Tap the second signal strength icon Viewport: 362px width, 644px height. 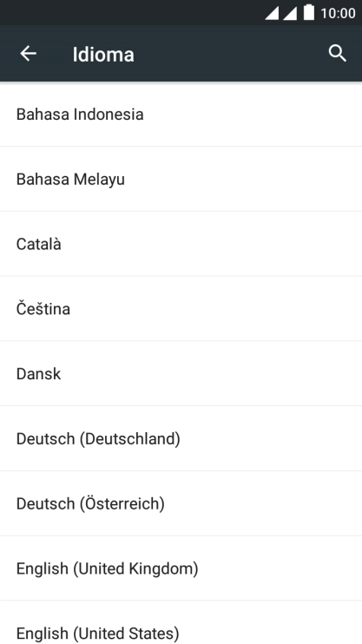click(x=290, y=13)
